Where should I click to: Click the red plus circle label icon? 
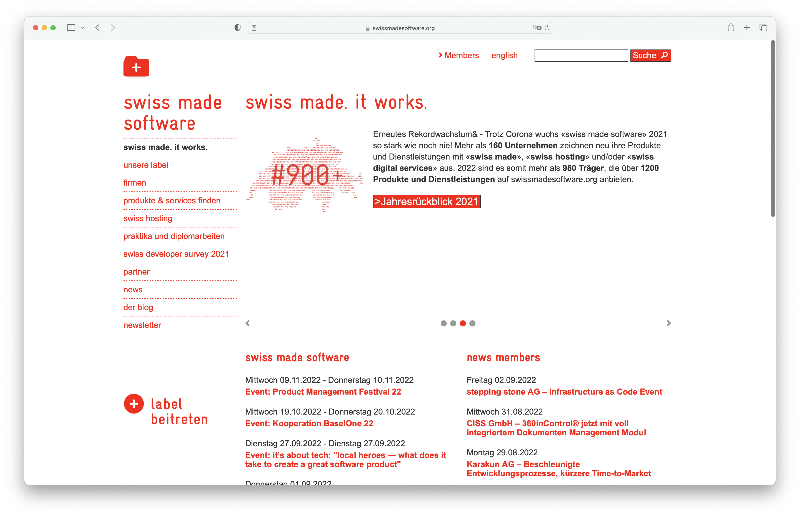134,404
